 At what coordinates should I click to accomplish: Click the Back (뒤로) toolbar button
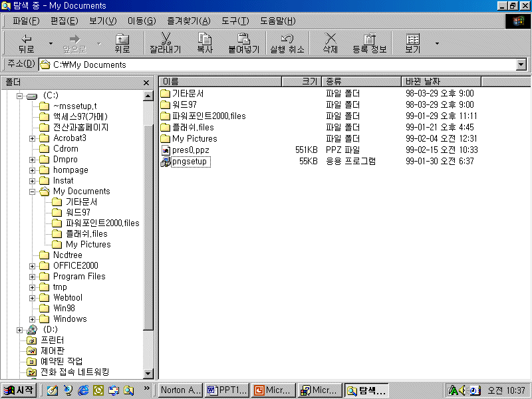[x=26, y=43]
